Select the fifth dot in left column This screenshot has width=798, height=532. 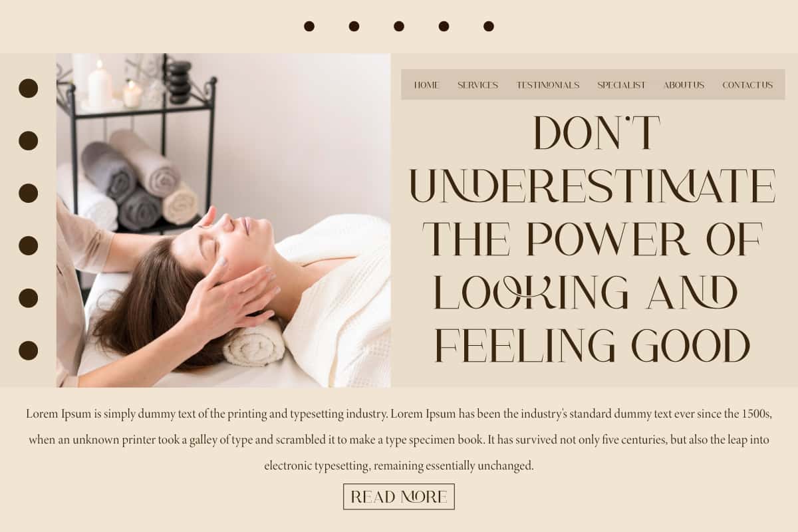tap(28, 298)
